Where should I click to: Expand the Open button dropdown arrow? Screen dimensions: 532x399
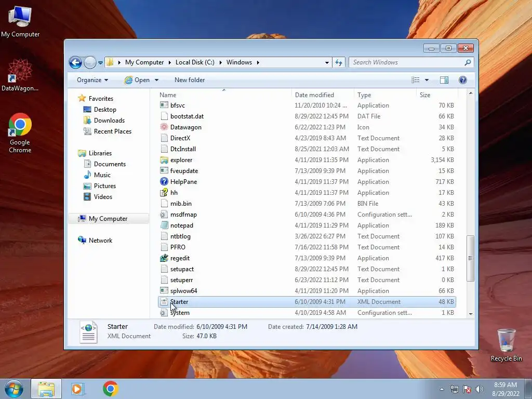[x=156, y=80]
